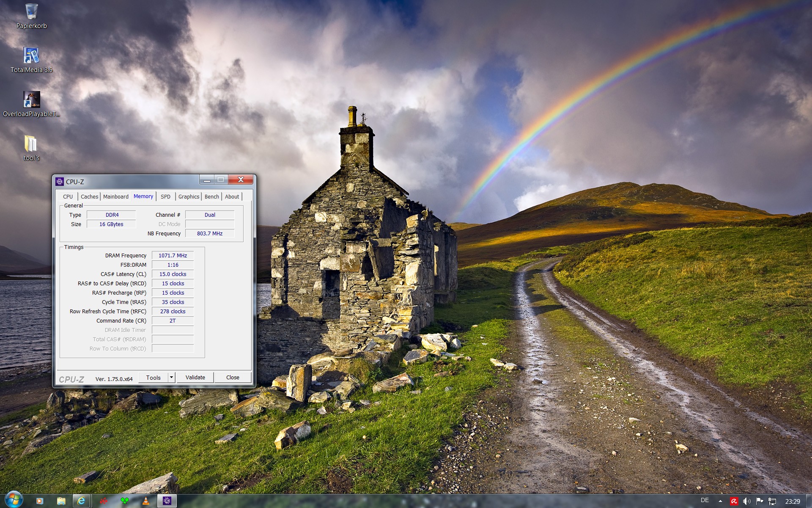Open Internet Explorer from the taskbar

pyautogui.click(x=81, y=501)
